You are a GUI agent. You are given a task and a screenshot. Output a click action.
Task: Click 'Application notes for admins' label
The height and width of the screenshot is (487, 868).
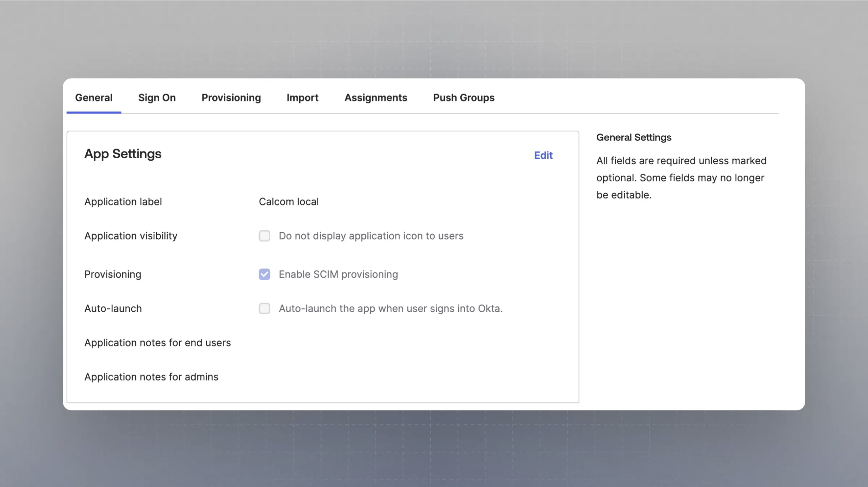point(151,377)
